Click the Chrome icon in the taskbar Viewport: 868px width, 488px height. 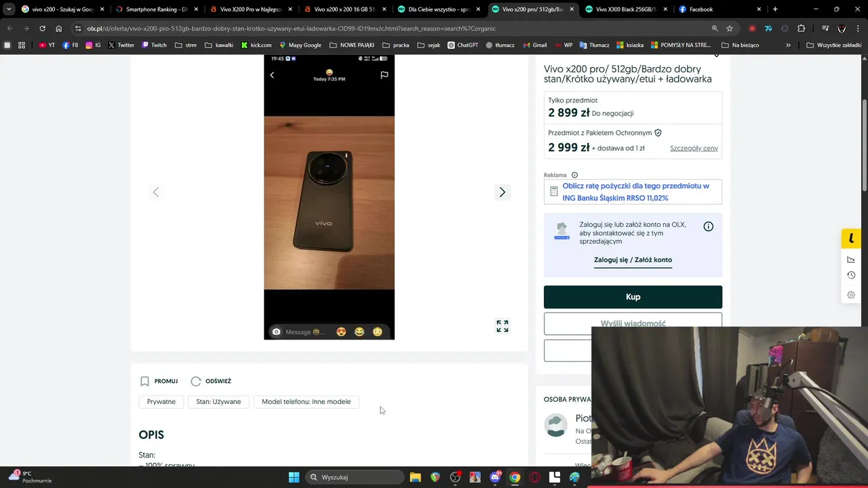515,477
